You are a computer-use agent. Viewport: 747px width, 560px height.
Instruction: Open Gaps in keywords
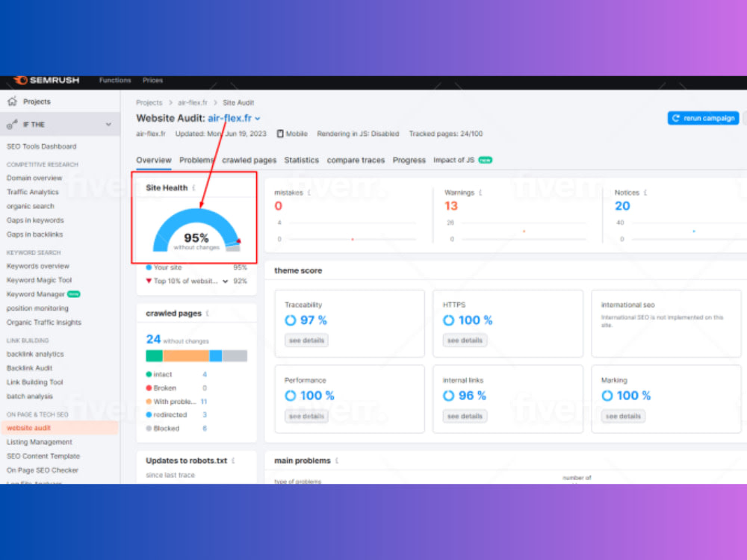[35, 220]
